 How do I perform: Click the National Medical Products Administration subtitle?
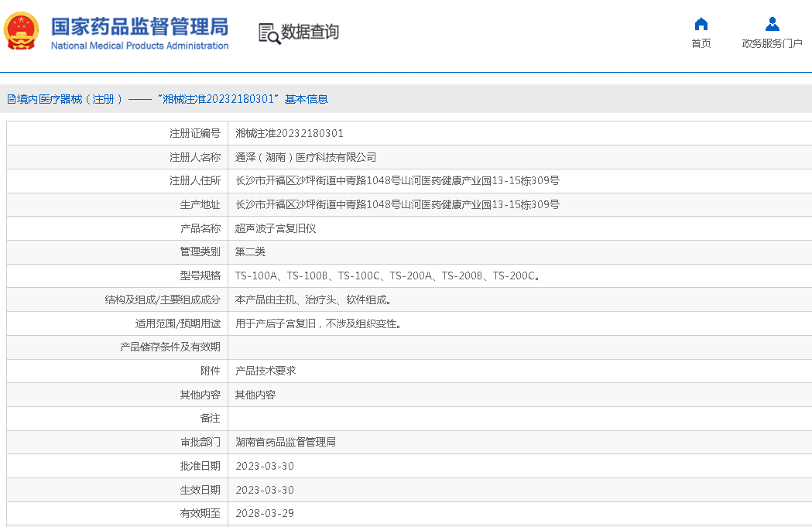[x=139, y=46]
